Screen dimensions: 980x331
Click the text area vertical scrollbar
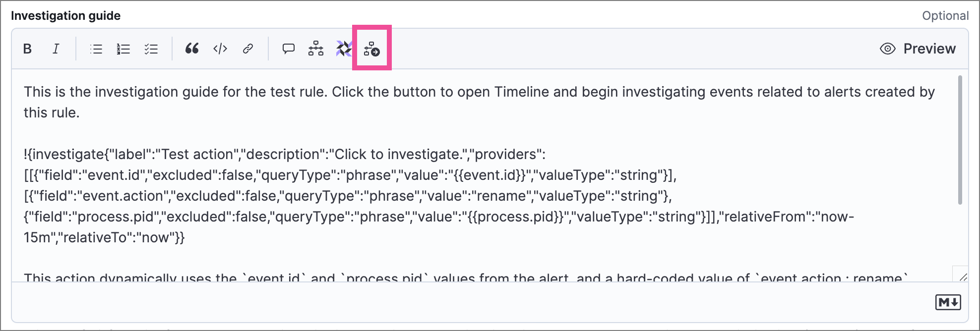[960, 140]
